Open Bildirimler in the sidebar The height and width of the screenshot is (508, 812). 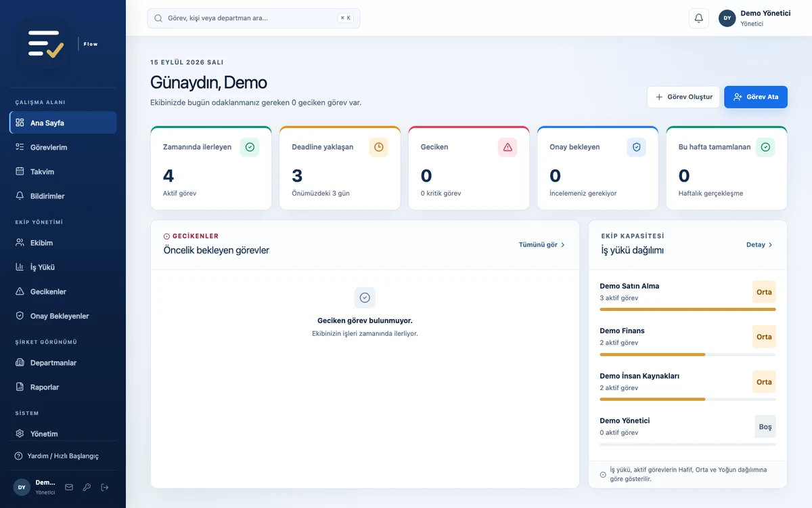click(63, 196)
